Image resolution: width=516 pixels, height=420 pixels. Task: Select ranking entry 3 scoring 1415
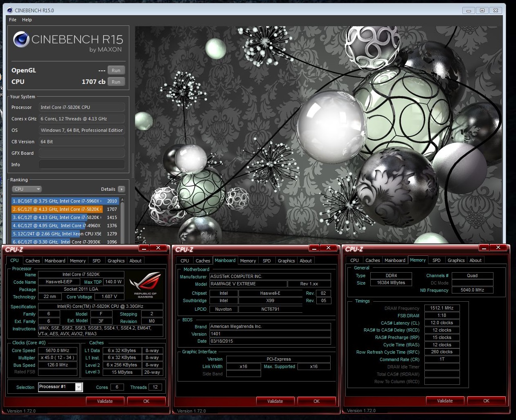coord(65,217)
